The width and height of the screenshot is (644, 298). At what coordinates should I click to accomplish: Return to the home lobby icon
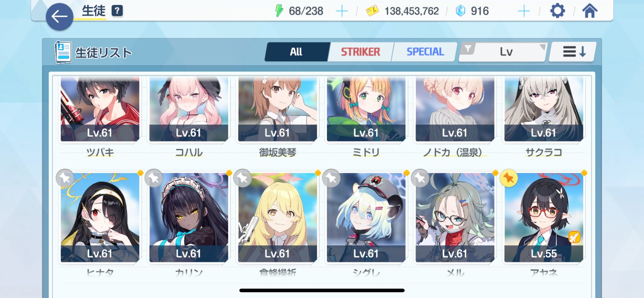(x=590, y=11)
